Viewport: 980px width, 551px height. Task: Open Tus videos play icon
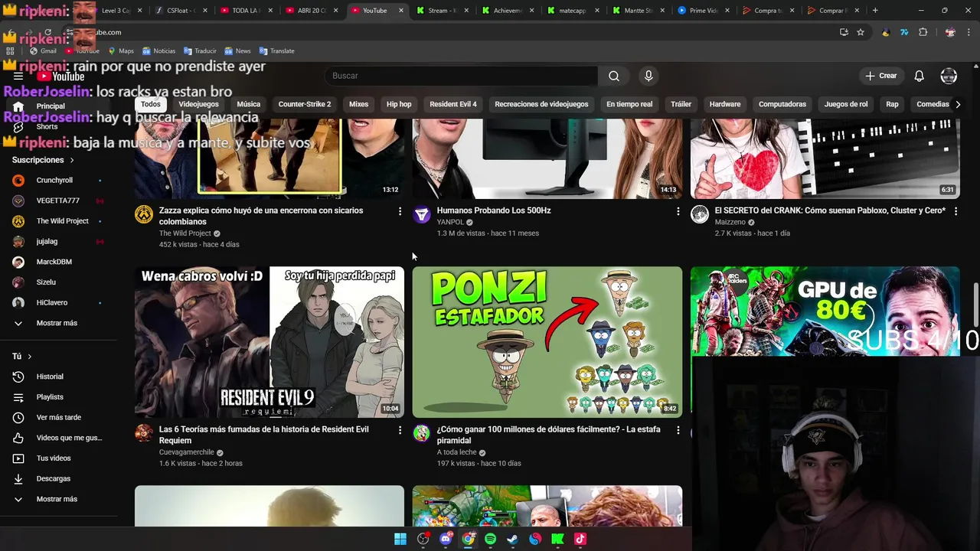(18, 458)
